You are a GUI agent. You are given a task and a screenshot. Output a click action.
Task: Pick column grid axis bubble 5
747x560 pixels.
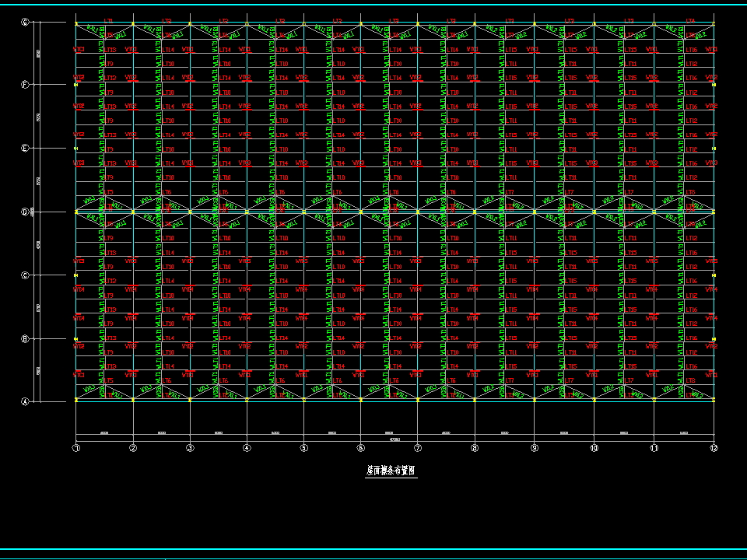coord(304,448)
